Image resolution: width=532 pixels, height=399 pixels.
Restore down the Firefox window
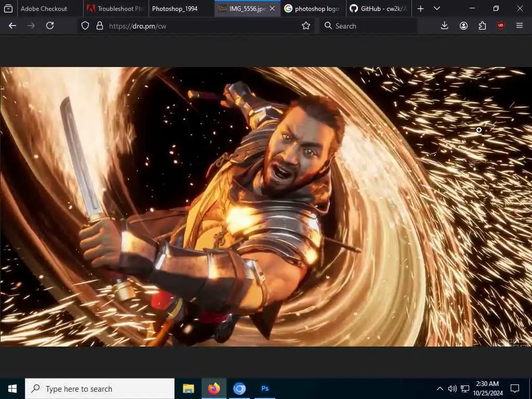coord(496,8)
